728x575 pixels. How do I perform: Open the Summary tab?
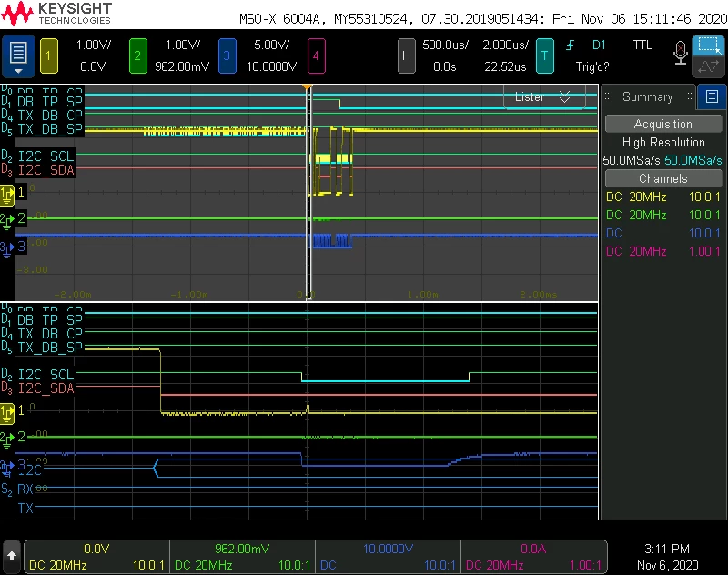648,96
